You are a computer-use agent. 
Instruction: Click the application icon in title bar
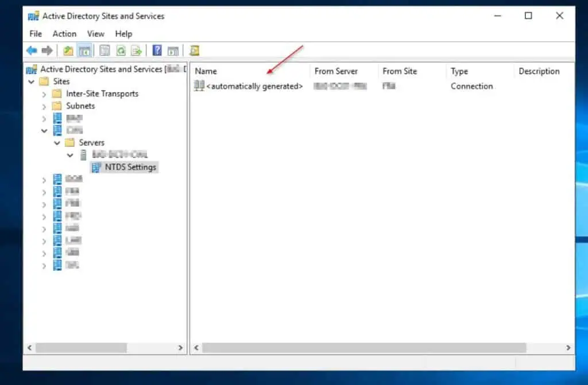pyautogui.click(x=33, y=16)
